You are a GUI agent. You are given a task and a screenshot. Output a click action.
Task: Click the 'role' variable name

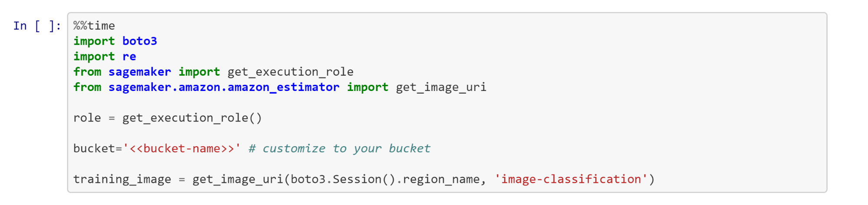pyautogui.click(x=87, y=118)
